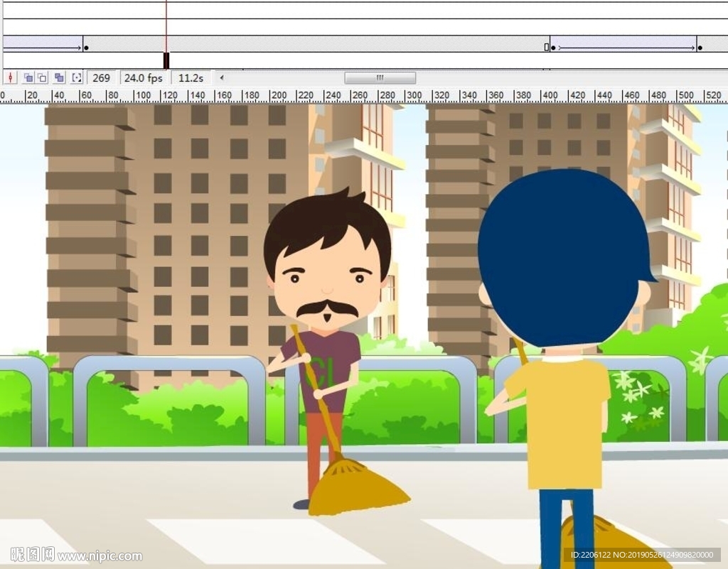Click the light-purple tween span on the left

point(43,43)
